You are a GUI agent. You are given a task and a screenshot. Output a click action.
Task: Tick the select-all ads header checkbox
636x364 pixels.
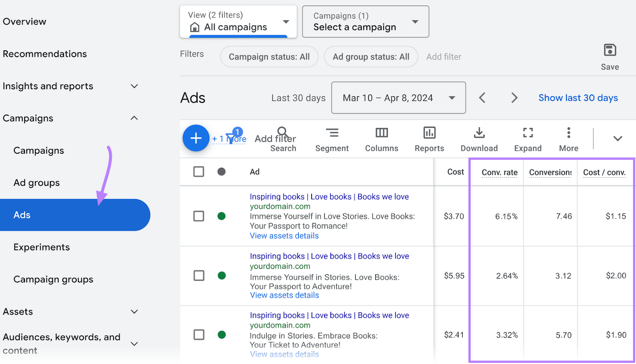pyautogui.click(x=199, y=172)
